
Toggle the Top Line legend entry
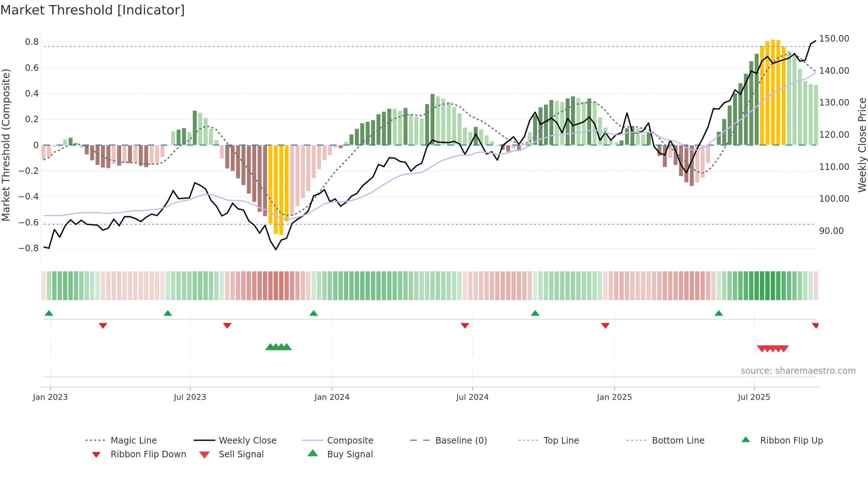[x=548, y=440]
